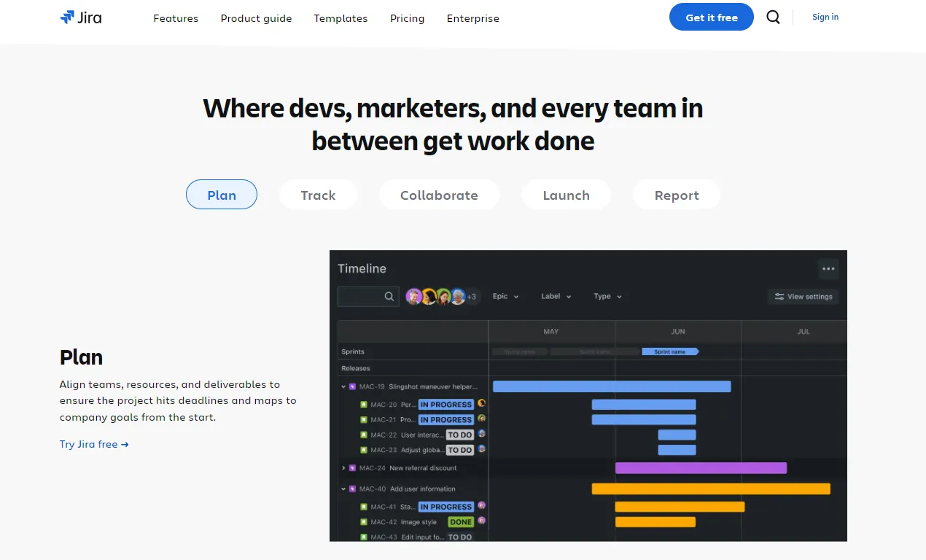926x560 pixels.
Task: Select the fourth blue avatar in Timeline filter
Action: pos(458,296)
